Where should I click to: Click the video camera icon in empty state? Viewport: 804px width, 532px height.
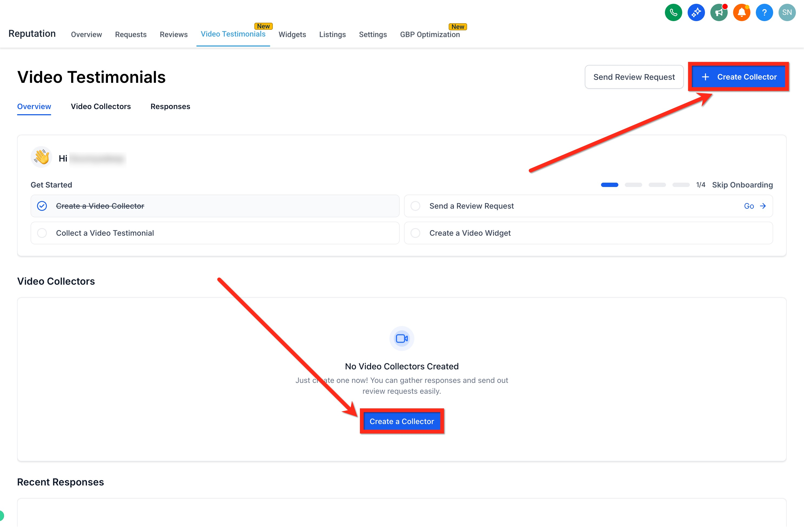tap(402, 338)
